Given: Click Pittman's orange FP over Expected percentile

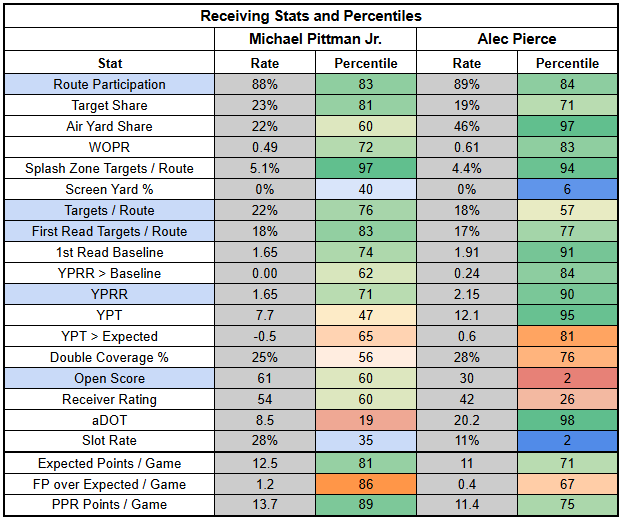Looking at the screenshot, I should pyautogui.click(x=364, y=485).
